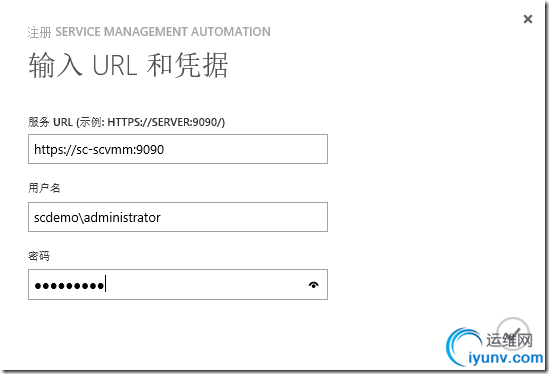The height and width of the screenshot is (374, 549).
Task: Click the "SERVICE MANAGEMENT AUTOMATION" title text
Action: [x=163, y=32]
